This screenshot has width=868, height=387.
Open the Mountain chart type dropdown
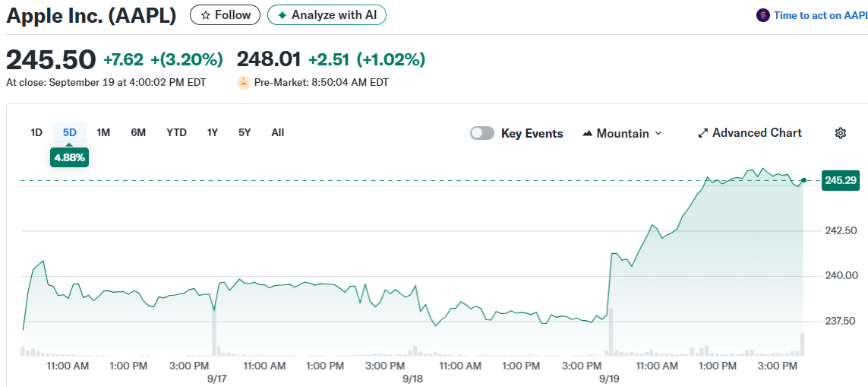(622, 133)
